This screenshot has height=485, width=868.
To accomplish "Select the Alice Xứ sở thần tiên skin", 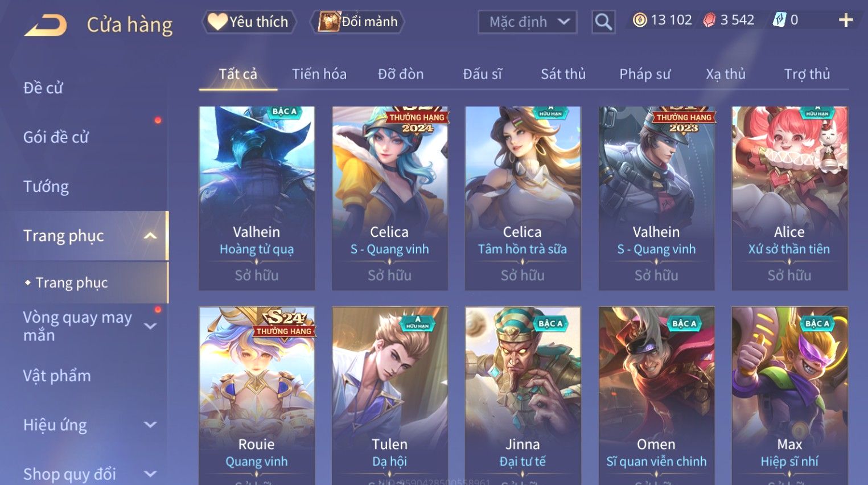I will coord(789,199).
